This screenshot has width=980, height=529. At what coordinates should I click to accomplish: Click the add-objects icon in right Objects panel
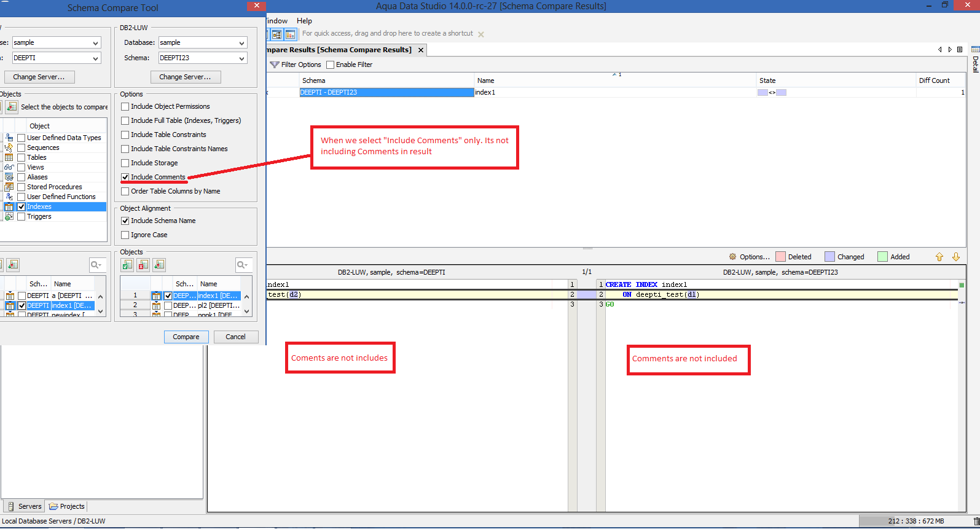[159, 265]
